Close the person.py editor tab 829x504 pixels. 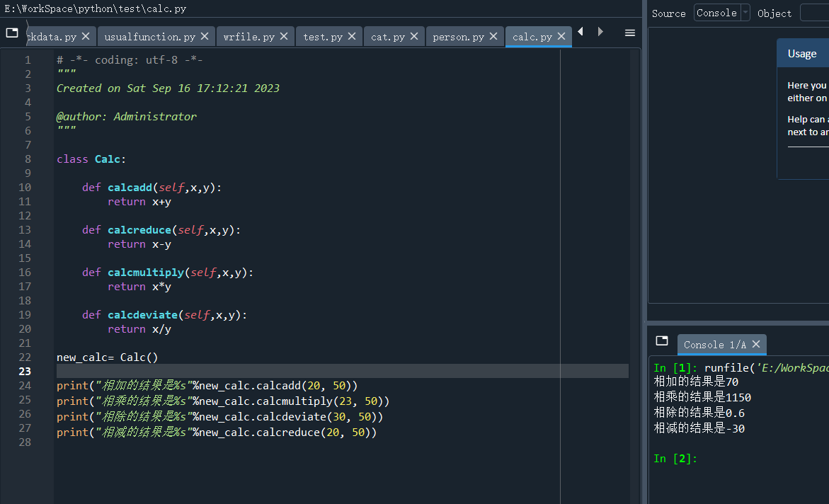click(x=493, y=37)
